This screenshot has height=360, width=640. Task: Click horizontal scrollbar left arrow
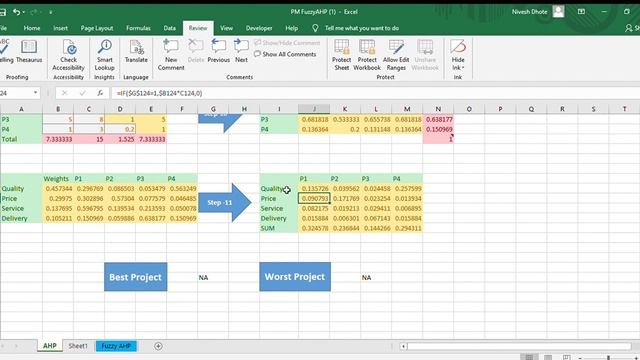pos(403,346)
